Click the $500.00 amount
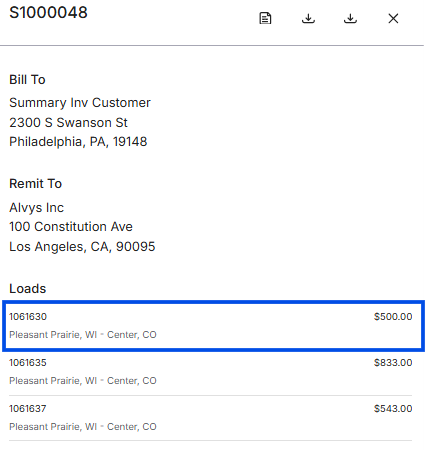This screenshot has height=450, width=425. 393,317
